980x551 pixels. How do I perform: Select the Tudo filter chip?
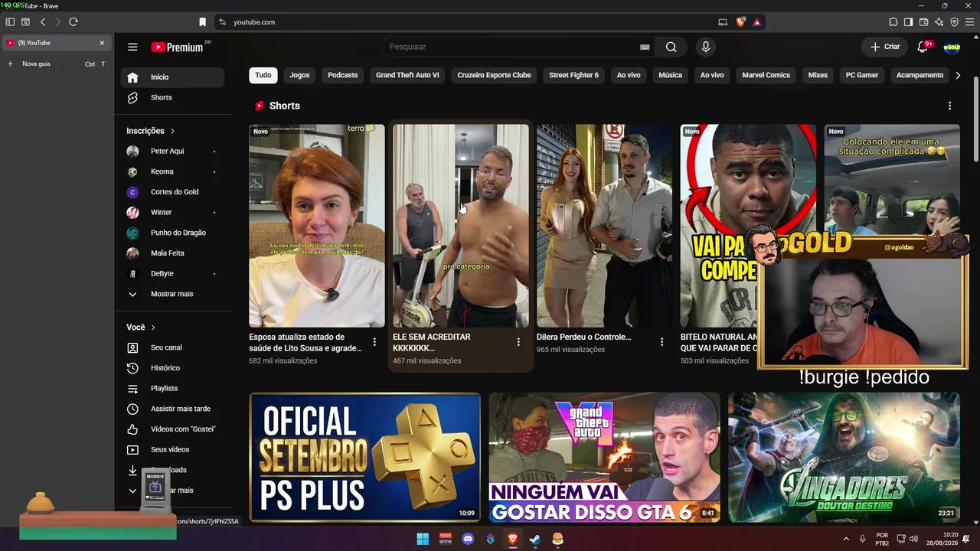(263, 75)
